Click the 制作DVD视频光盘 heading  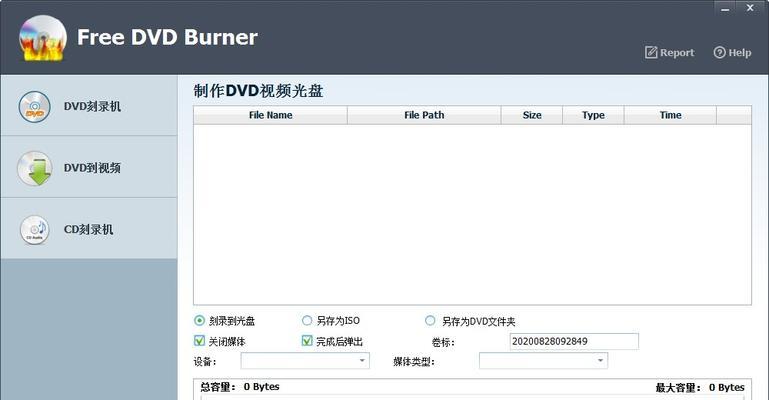click(x=258, y=91)
